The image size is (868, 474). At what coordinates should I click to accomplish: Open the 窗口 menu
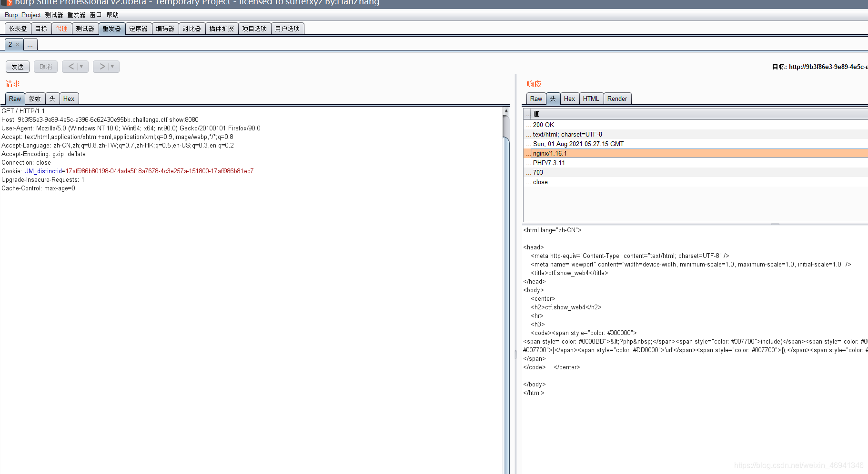pyautogui.click(x=96, y=15)
